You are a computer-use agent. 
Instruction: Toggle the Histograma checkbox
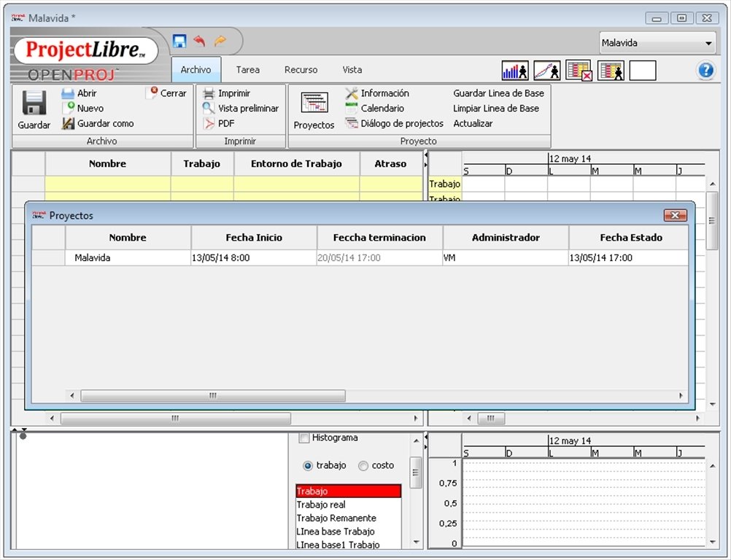304,438
